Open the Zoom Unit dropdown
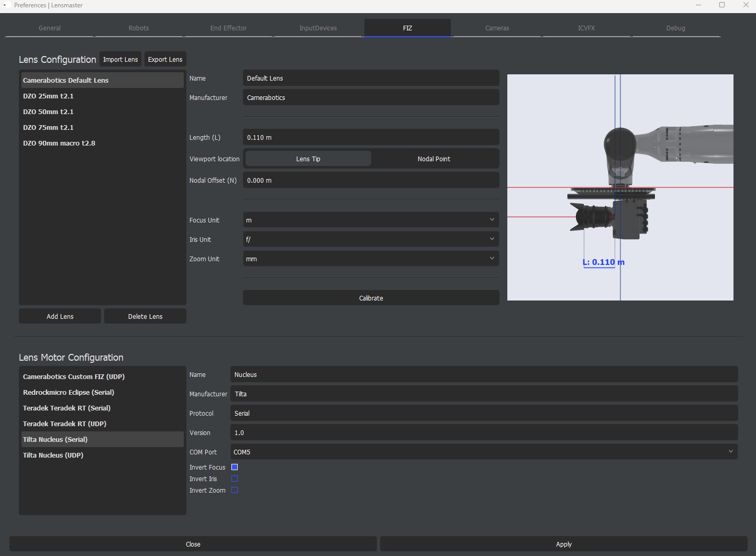The height and width of the screenshot is (556, 756). point(371,259)
